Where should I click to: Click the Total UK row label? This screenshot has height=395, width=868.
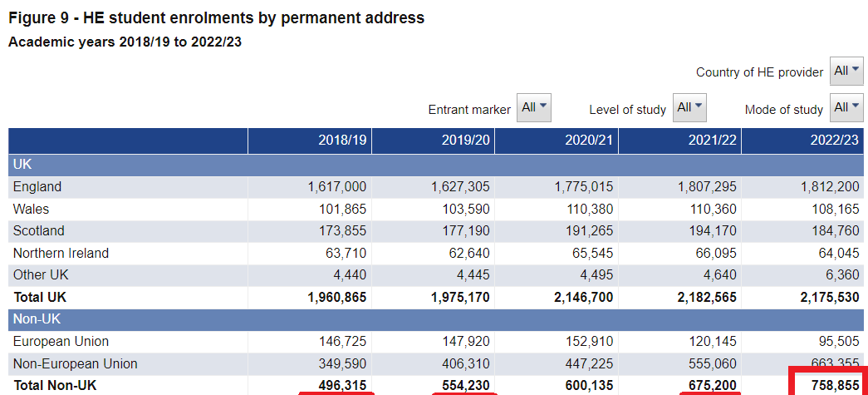click(41, 297)
